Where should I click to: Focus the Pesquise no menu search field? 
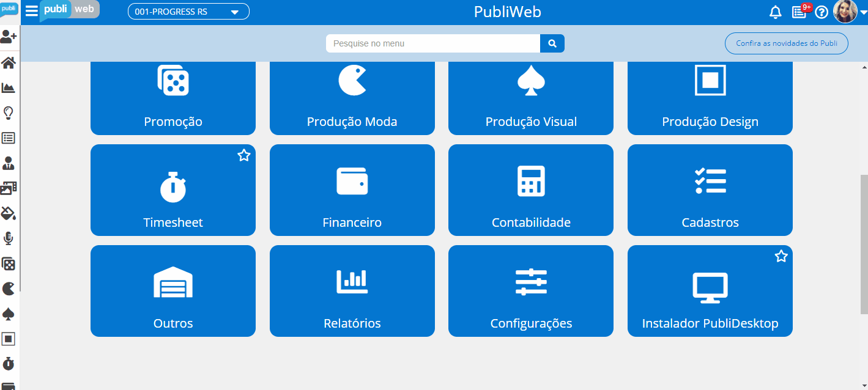433,43
